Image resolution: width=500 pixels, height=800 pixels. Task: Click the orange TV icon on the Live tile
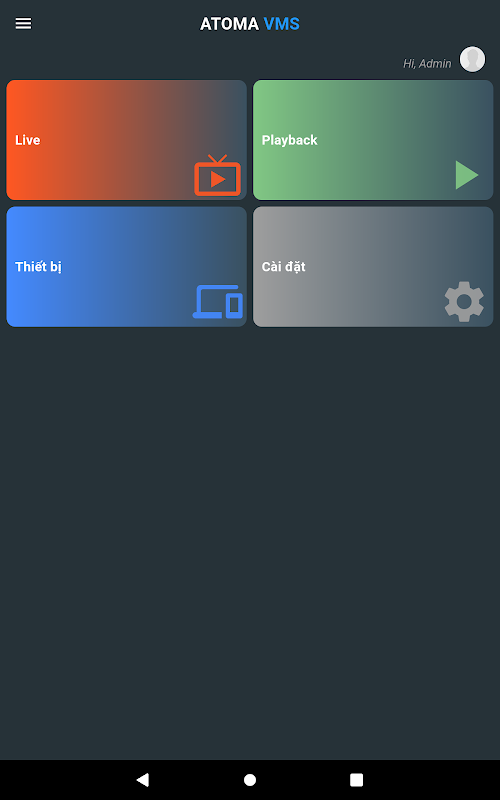pyautogui.click(x=217, y=176)
